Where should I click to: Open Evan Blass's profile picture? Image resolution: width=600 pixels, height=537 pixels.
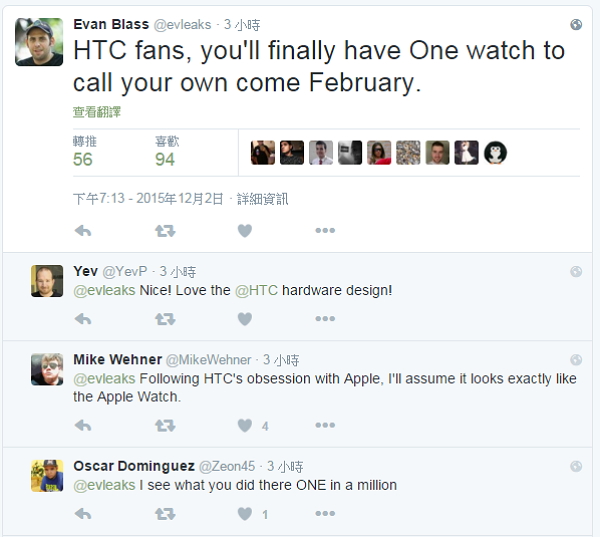point(39,42)
